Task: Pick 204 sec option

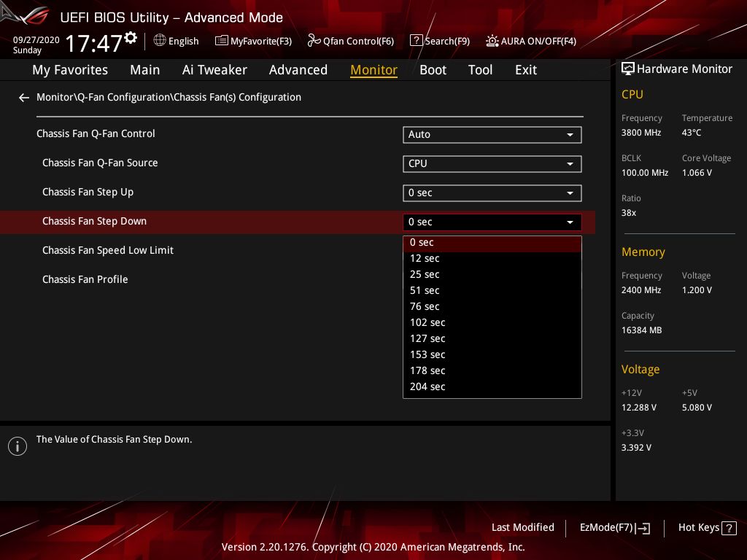Action: click(x=492, y=386)
